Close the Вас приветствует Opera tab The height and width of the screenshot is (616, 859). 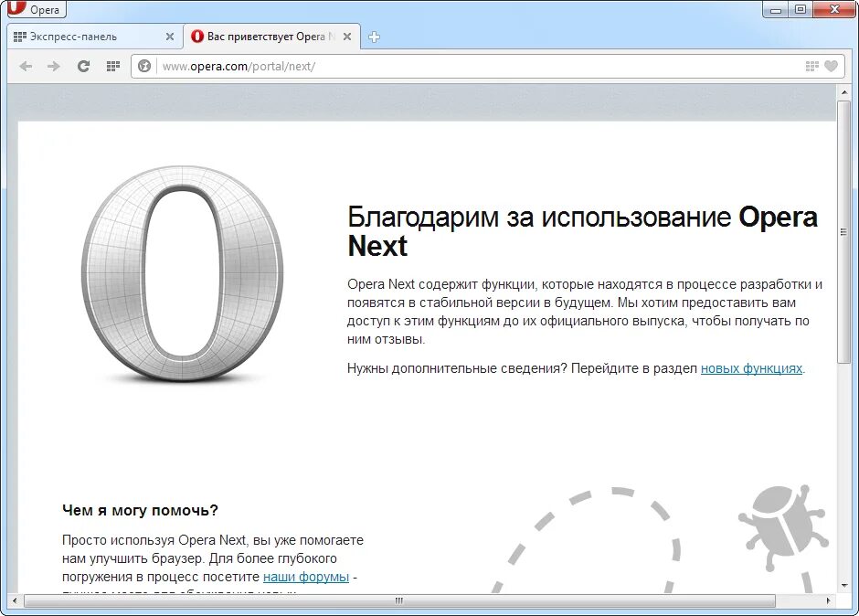tap(347, 37)
